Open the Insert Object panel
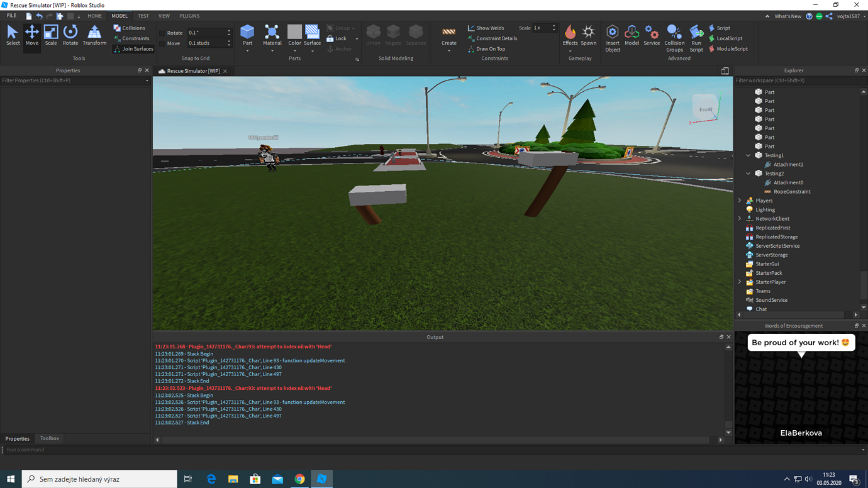The height and width of the screenshot is (488, 868). point(612,38)
